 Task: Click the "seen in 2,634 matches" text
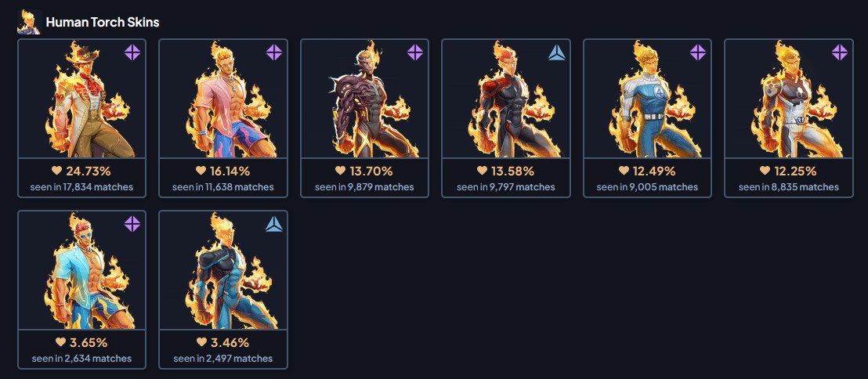[x=82, y=359]
